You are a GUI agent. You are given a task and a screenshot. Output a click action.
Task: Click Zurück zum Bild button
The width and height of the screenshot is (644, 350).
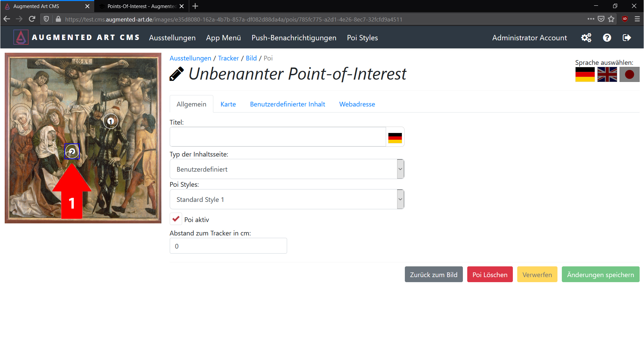434,274
